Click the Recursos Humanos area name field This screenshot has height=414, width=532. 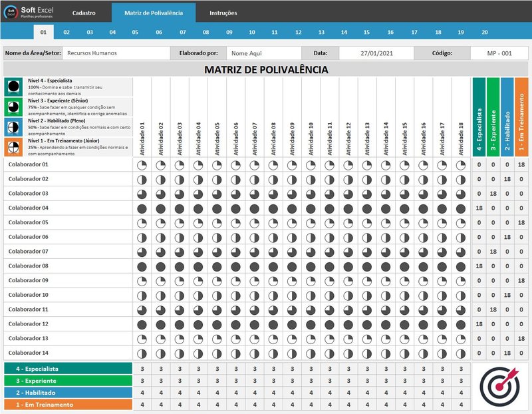116,53
